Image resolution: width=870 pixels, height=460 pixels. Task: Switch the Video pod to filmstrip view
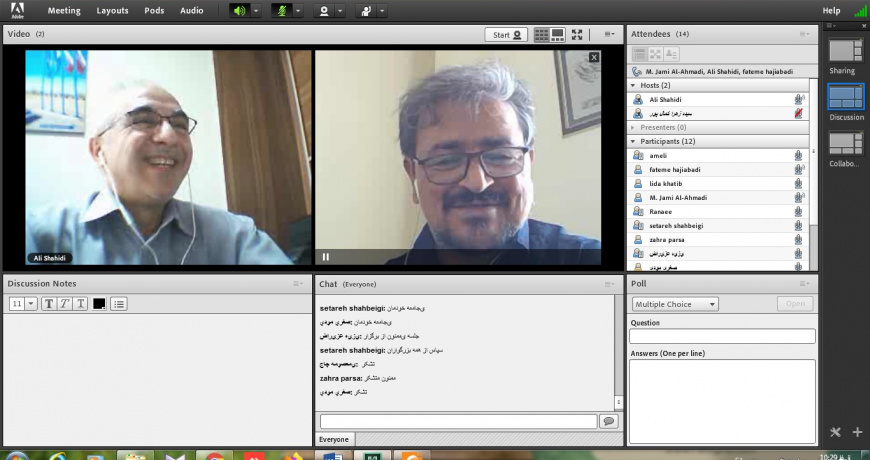[557, 35]
